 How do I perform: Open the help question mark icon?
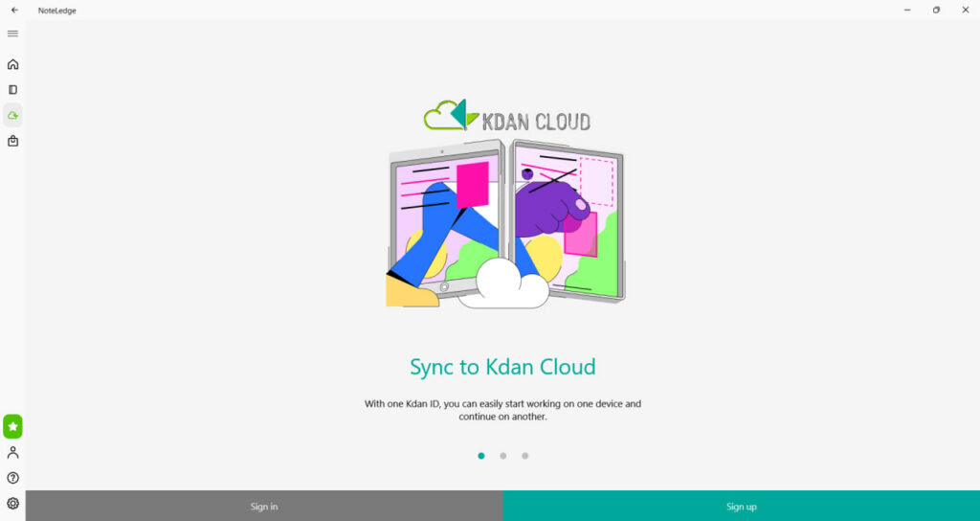(x=12, y=478)
